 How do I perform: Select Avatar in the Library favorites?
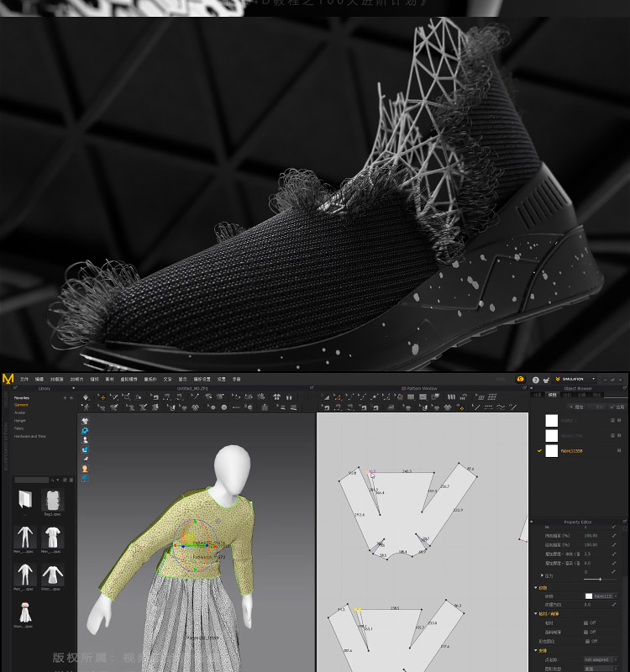tap(19, 412)
